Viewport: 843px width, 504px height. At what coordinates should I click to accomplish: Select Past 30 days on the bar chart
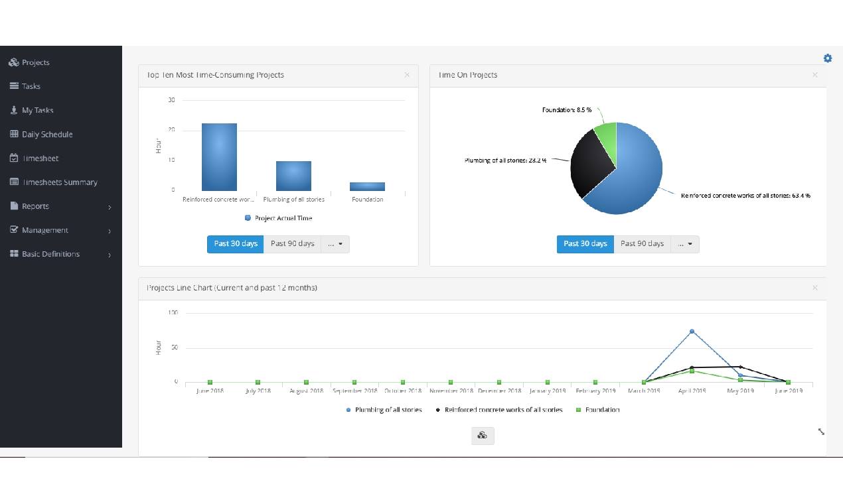[x=235, y=244]
